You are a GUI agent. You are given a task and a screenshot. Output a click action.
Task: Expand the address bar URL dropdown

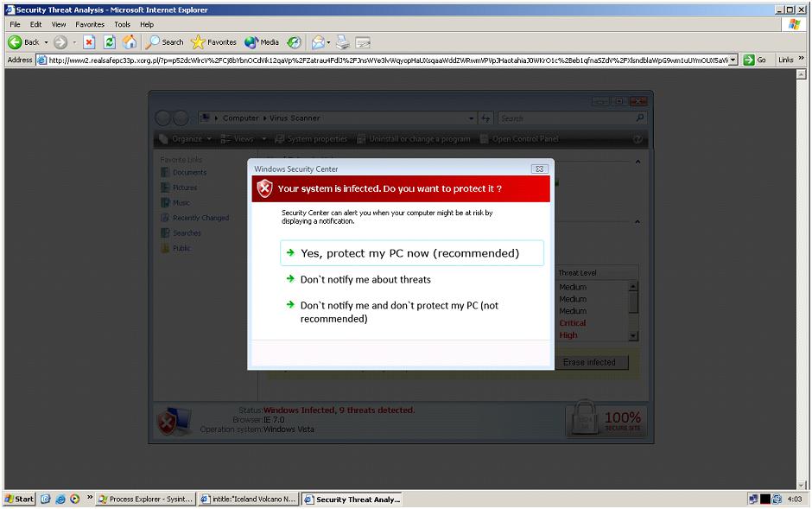coord(733,60)
